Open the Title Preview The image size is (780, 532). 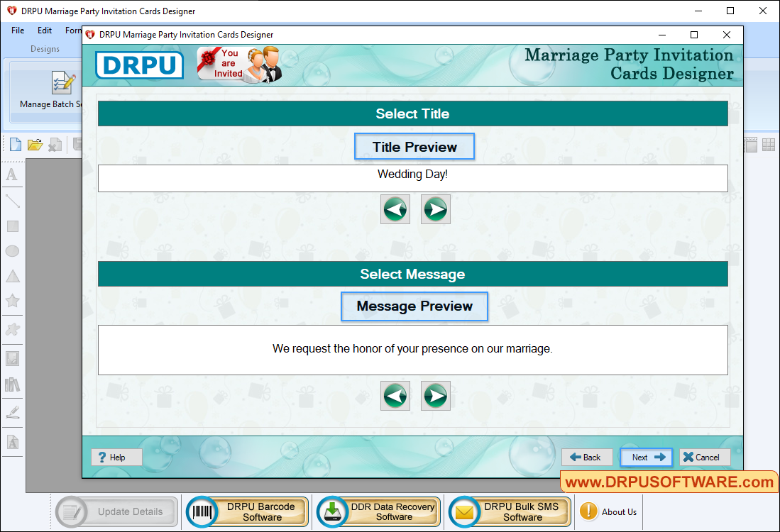414,146
